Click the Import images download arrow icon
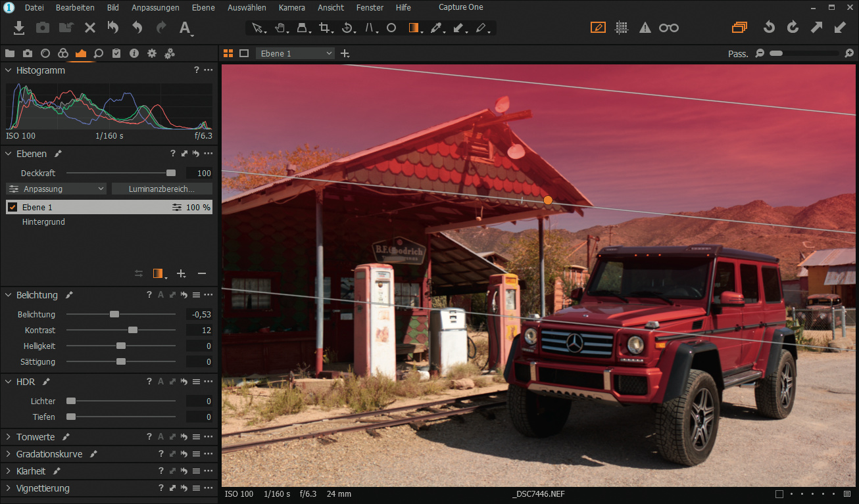The image size is (859, 504). click(19, 28)
